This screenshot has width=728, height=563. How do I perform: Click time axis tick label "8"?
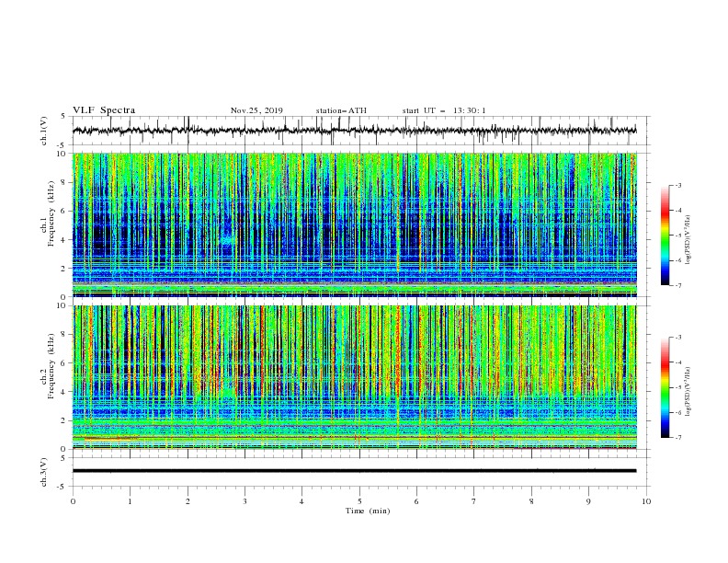tap(531, 501)
